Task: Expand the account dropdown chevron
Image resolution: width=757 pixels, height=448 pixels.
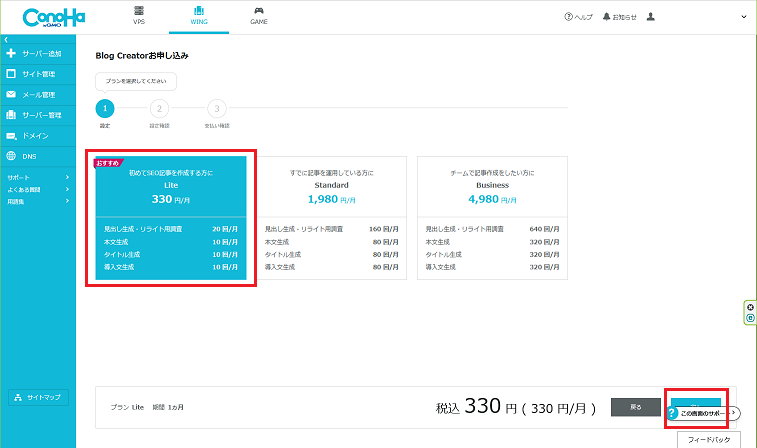Action: point(743,17)
